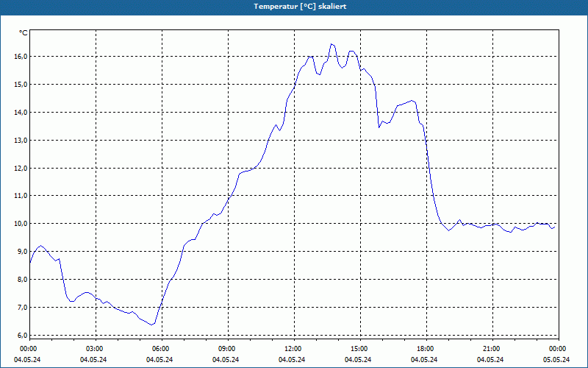Viewport: 588px width, 368px height.
Task: Select the "04.05.24" date under 21:00
Action: pos(490,360)
